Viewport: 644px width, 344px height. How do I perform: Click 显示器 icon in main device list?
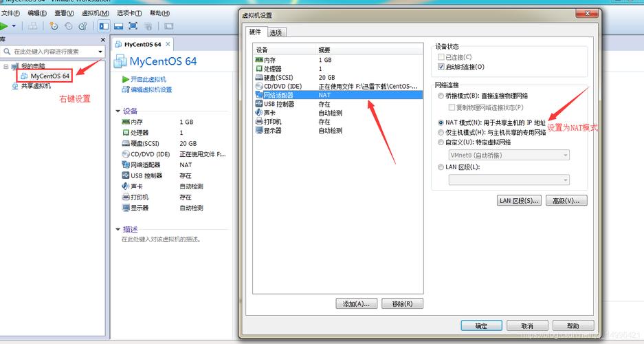[x=126, y=208]
